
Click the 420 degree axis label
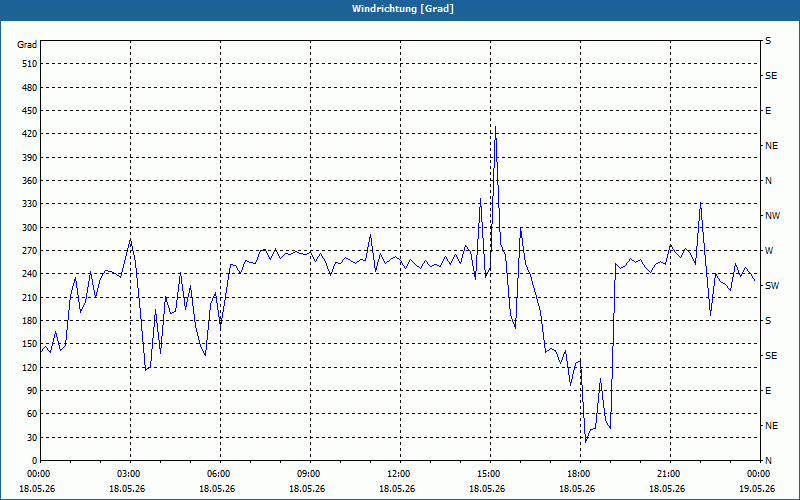point(30,134)
